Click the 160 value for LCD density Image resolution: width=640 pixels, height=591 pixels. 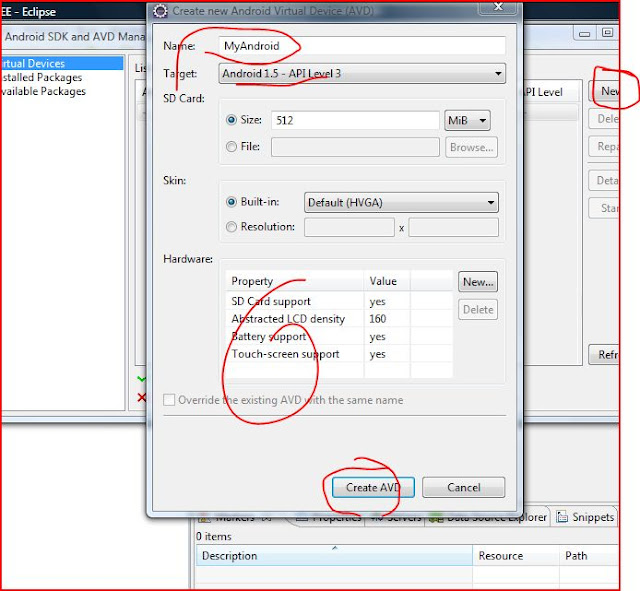coord(378,319)
